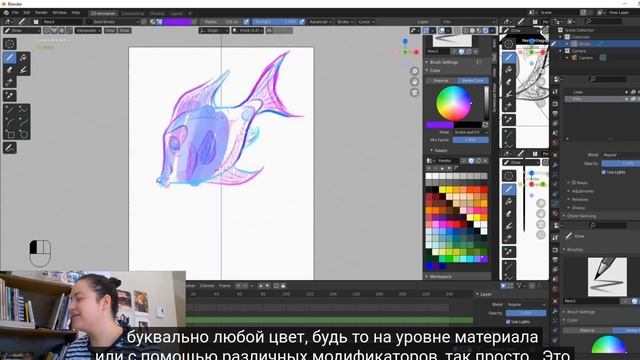640x360 pixels.
Task: Open the Tool tab in upper Properties editor
Action: [x=555, y=92]
